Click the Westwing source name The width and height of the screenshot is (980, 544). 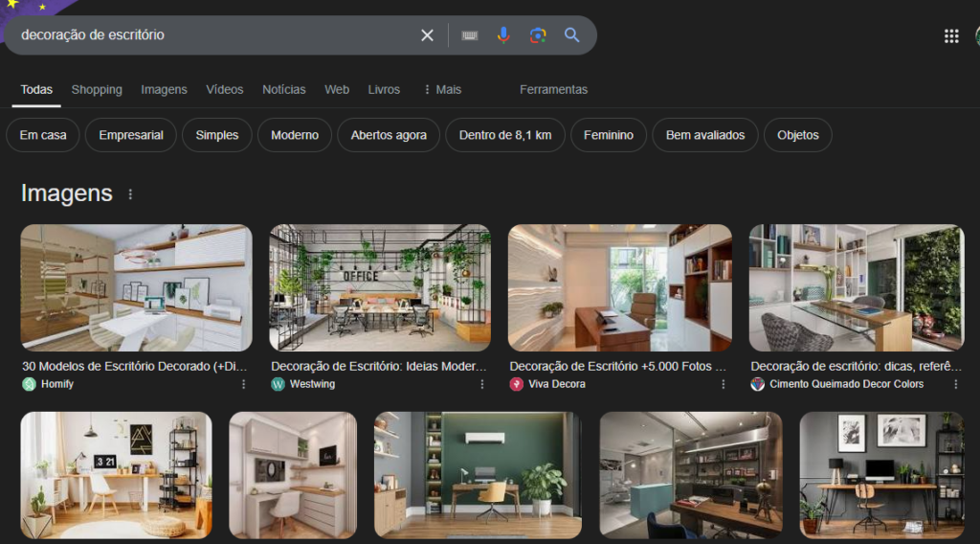click(313, 385)
